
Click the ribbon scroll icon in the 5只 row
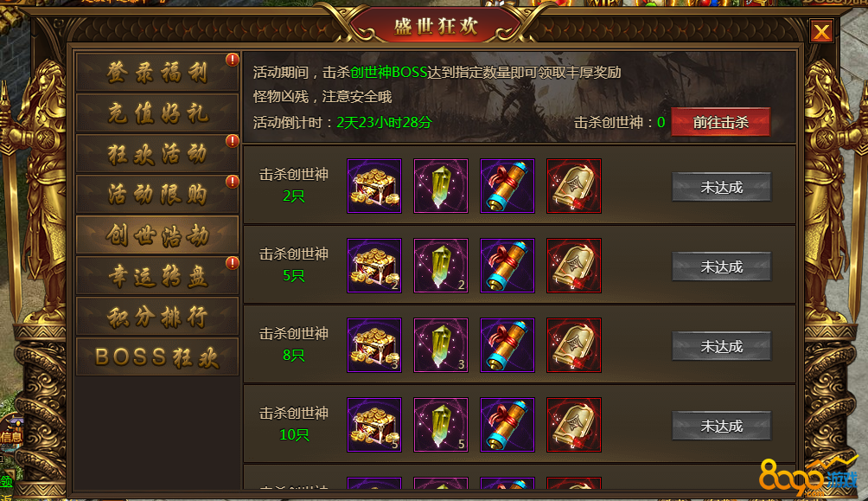(x=507, y=266)
